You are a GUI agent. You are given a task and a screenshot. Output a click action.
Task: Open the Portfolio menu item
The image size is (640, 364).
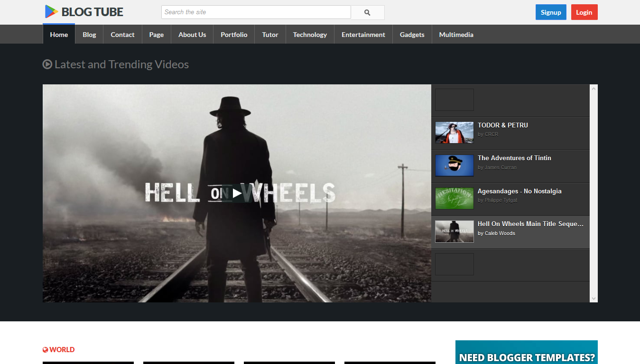click(234, 35)
